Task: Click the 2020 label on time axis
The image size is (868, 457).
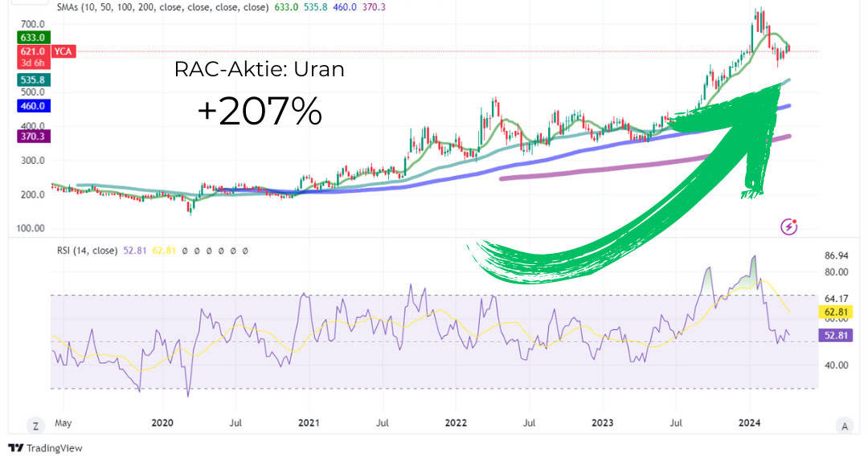Action: [163, 422]
